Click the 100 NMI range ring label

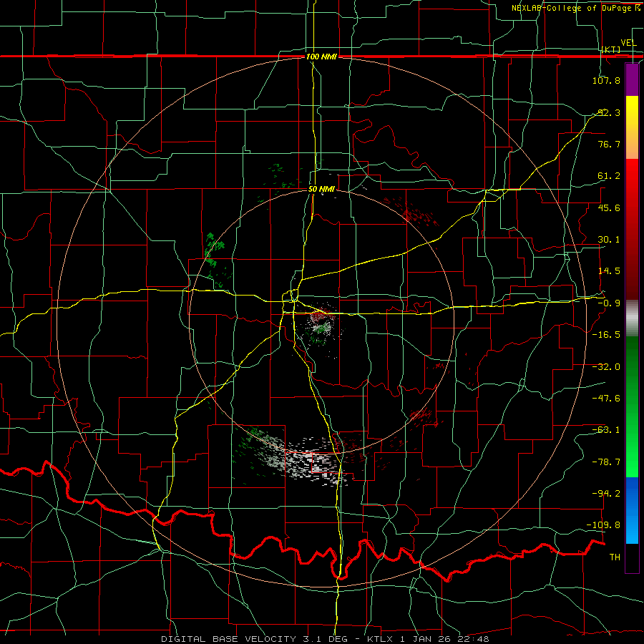[321, 57]
